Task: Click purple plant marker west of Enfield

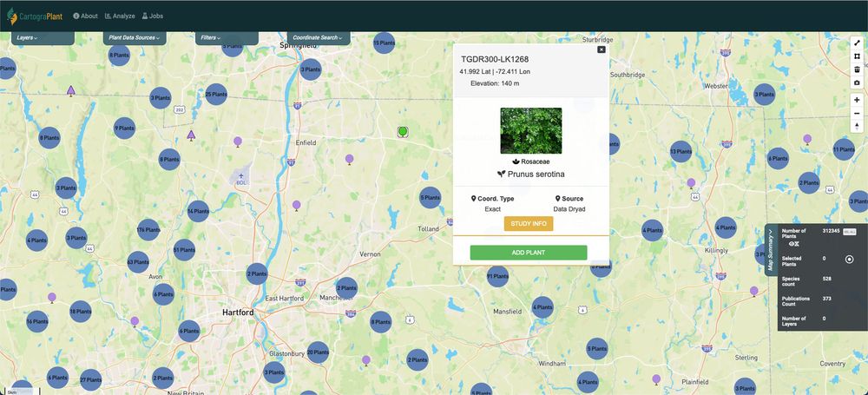Action: coord(238,142)
